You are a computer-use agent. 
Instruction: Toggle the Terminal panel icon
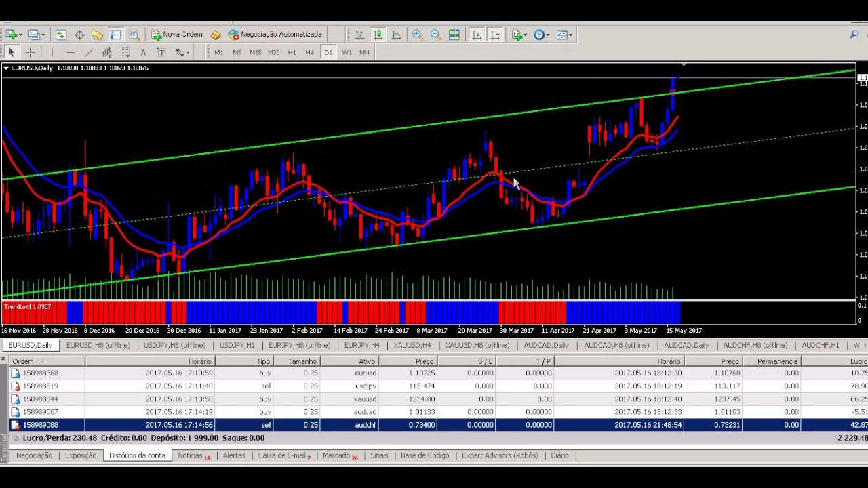pos(115,35)
